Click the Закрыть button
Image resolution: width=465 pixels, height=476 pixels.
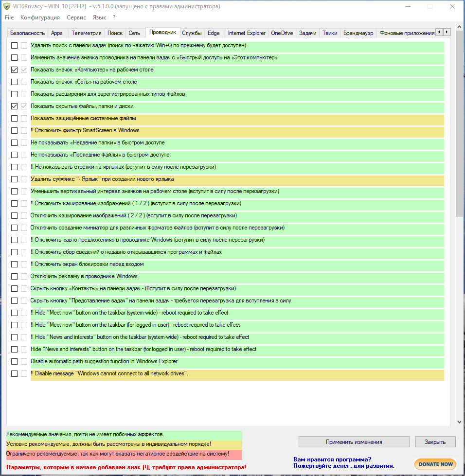click(x=435, y=442)
